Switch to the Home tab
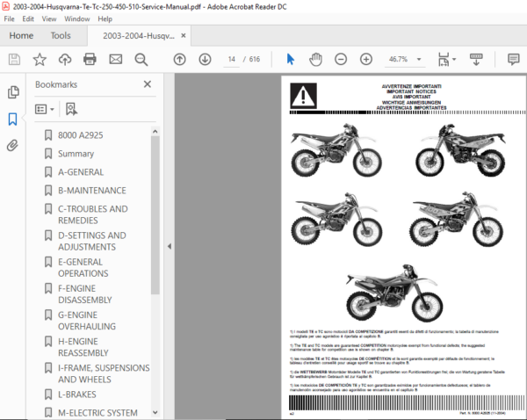This screenshot has width=527, height=420. 21,36
